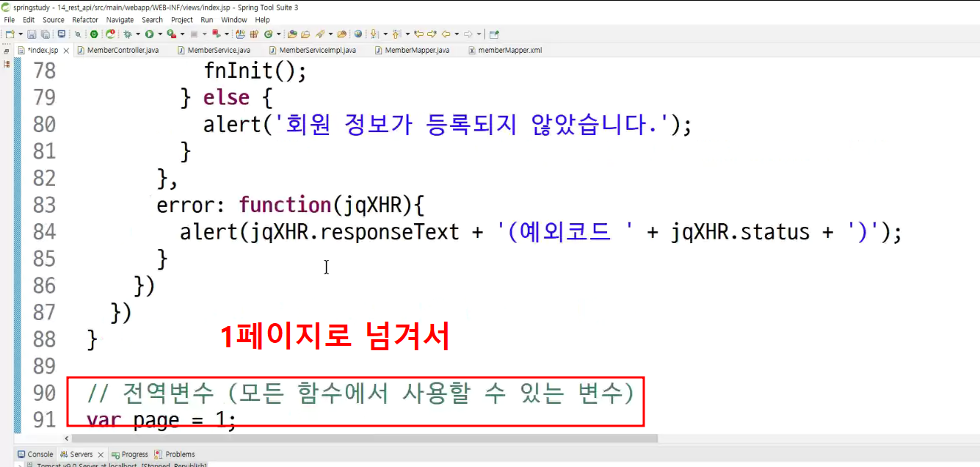Click the Save icon in toolbar
Viewport: 980px width, 467px height.
coord(32,34)
